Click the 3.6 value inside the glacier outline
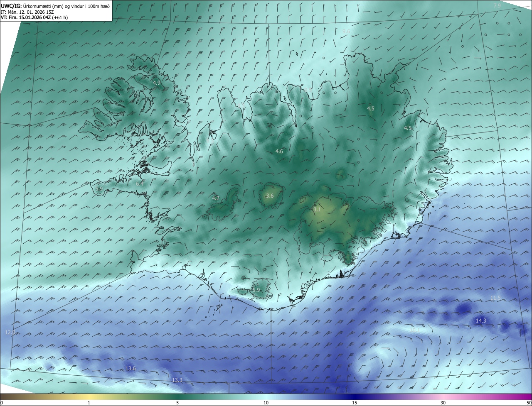This screenshot has width=532, height=406. point(270,196)
